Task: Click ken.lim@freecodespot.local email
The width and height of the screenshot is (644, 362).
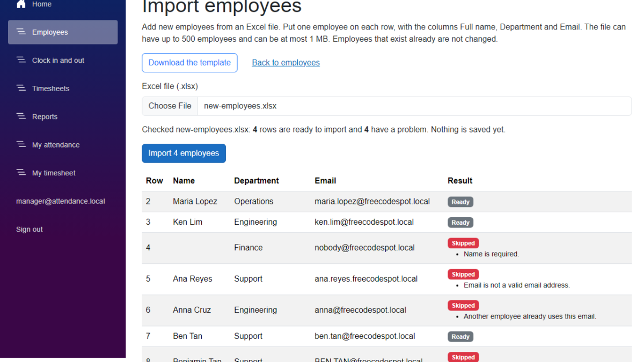Action: pos(364,222)
